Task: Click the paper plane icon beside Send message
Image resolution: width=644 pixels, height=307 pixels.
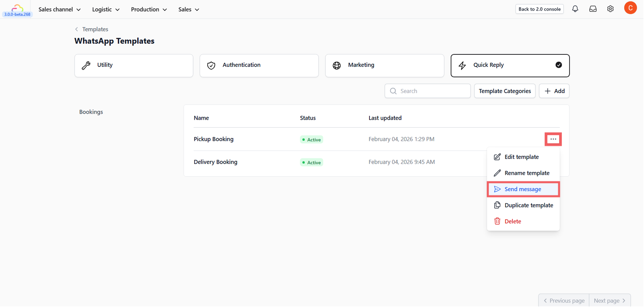Action: 497,189
